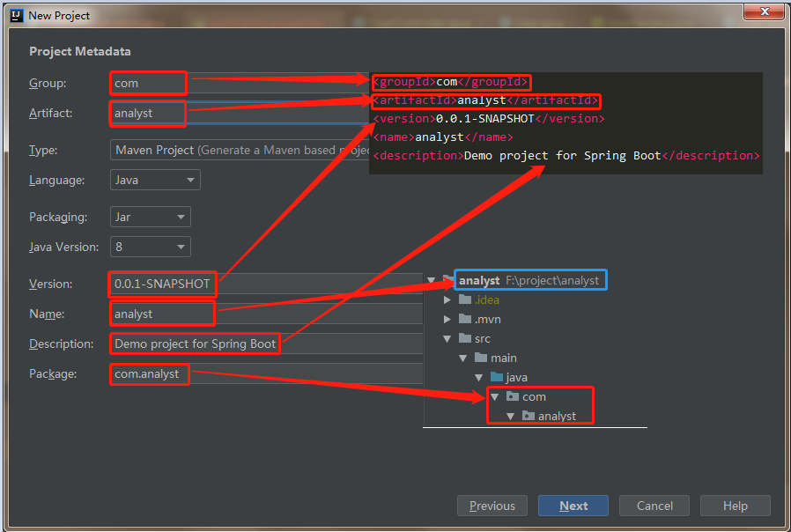Click the Java Version label
791x532 pixels.
[63, 248]
